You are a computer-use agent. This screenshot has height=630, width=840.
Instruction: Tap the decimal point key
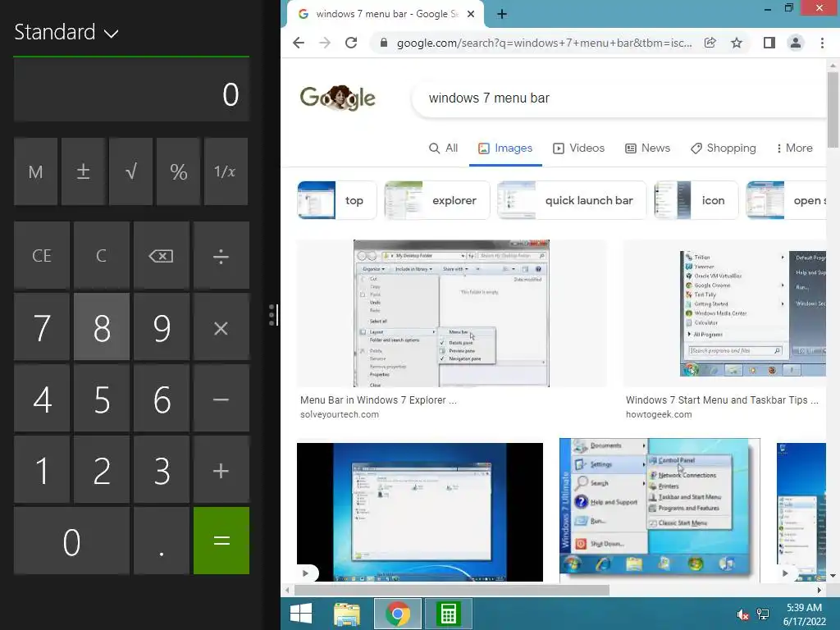point(162,541)
